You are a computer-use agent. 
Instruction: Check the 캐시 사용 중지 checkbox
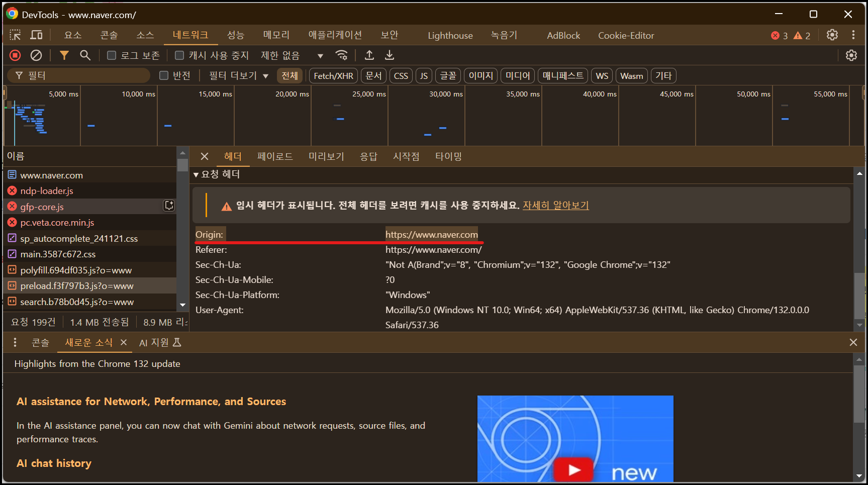(179, 55)
